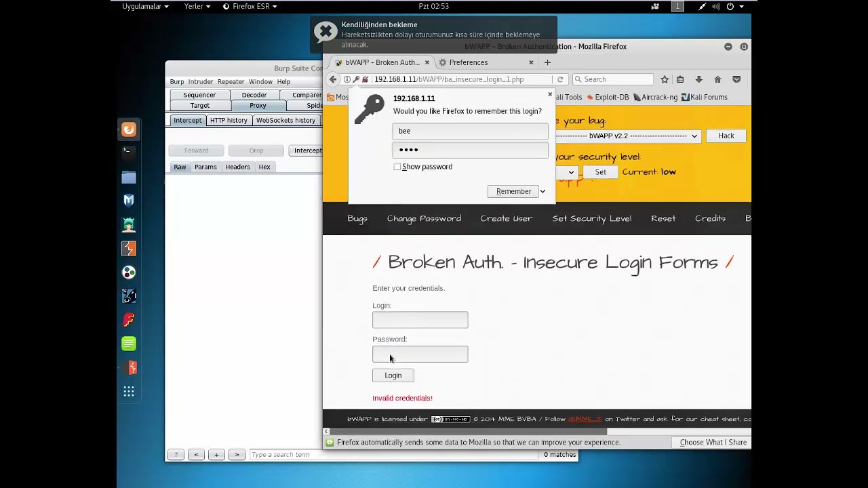Open Firefox ESR from the dock
Screen dimensions: 868x488
click(x=129, y=129)
